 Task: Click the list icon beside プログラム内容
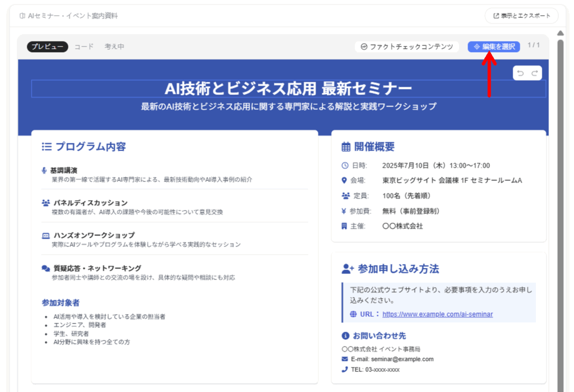coord(47,147)
